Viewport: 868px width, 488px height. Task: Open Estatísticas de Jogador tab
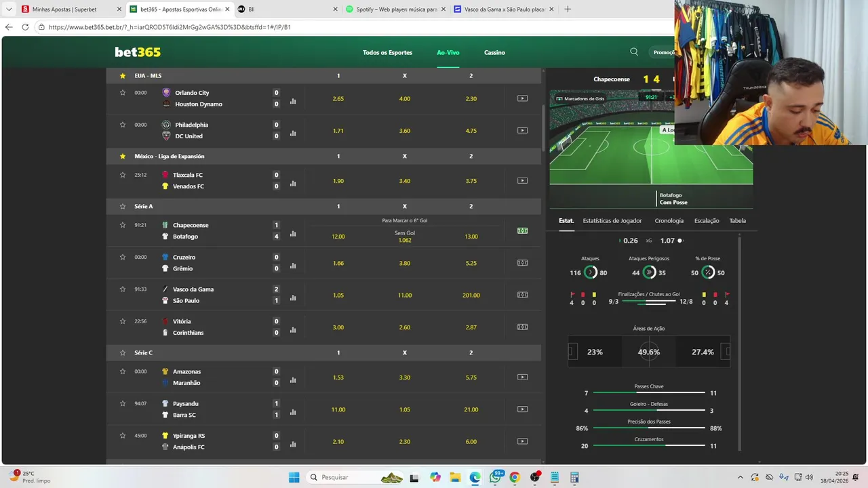(x=612, y=220)
